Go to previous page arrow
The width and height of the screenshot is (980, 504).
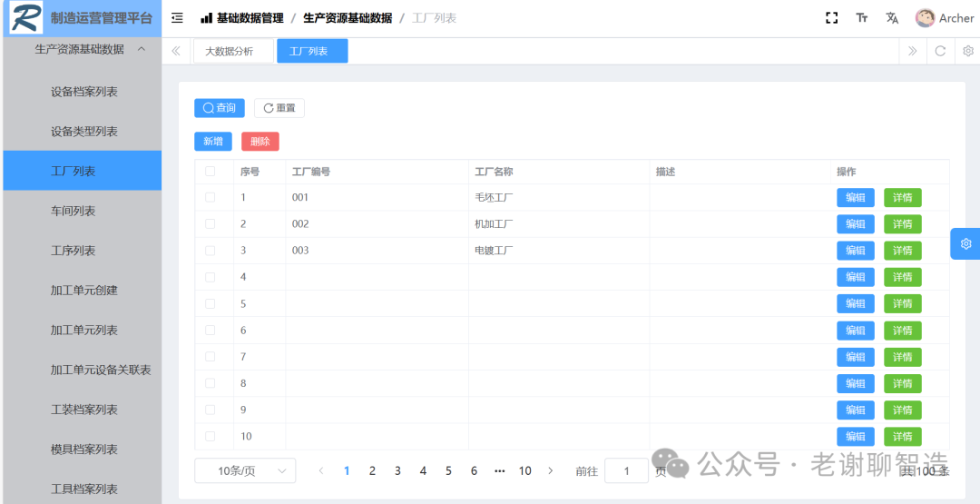coord(321,471)
